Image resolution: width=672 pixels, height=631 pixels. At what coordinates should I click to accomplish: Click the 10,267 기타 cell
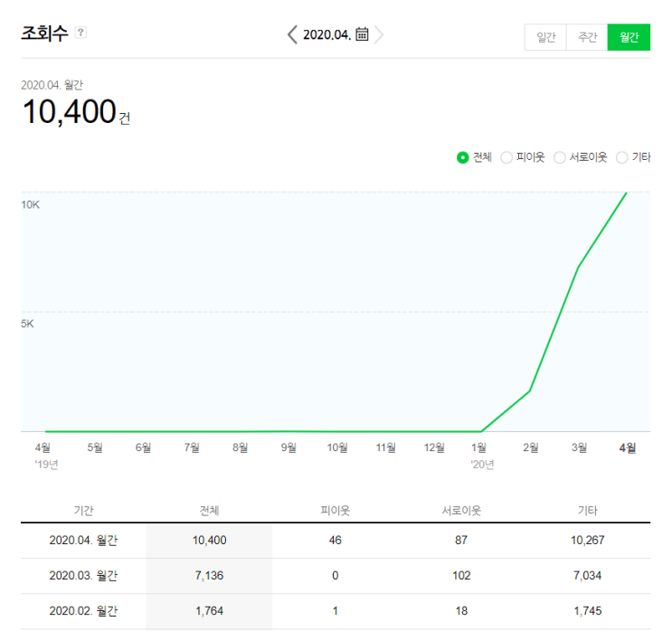(587, 541)
